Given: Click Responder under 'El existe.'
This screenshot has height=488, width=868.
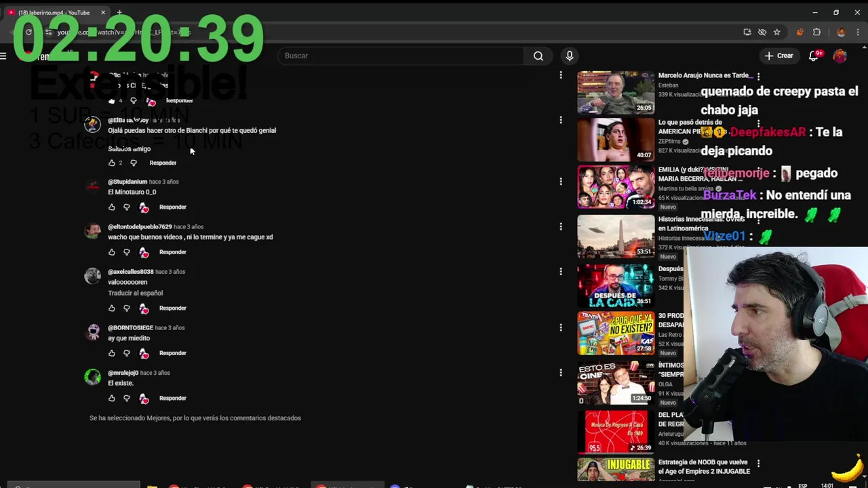Looking at the screenshot, I should (172, 399).
